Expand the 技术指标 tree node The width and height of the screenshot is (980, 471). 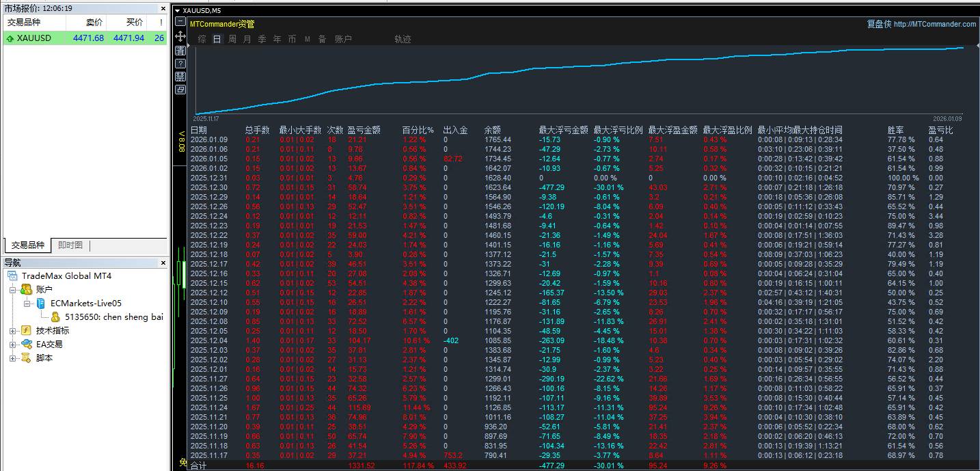13,331
